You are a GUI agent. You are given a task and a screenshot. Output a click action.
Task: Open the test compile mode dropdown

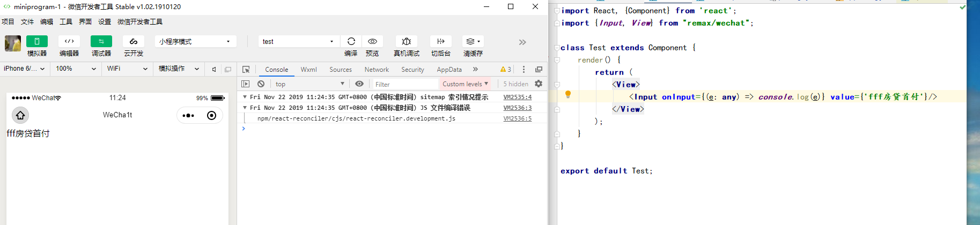pyautogui.click(x=299, y=41)
